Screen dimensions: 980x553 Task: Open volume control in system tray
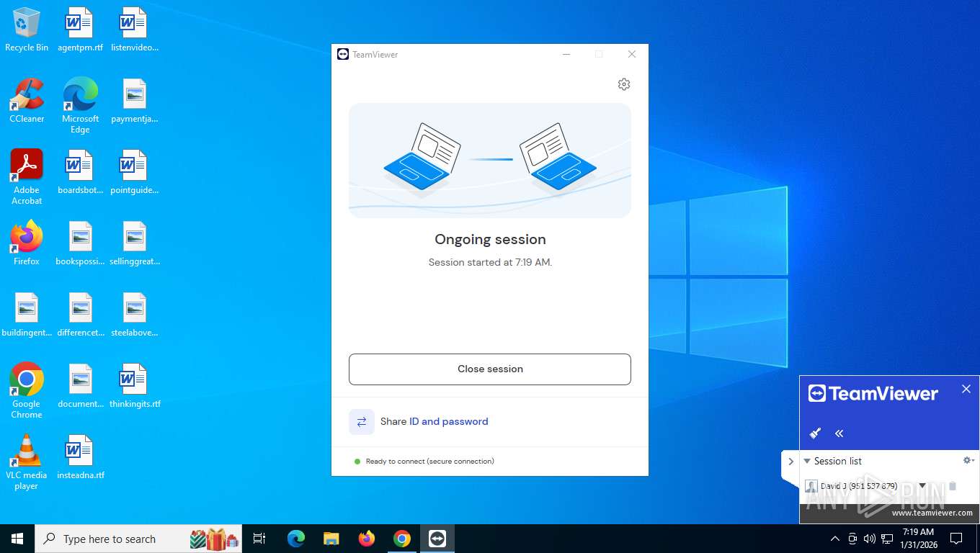870,539
